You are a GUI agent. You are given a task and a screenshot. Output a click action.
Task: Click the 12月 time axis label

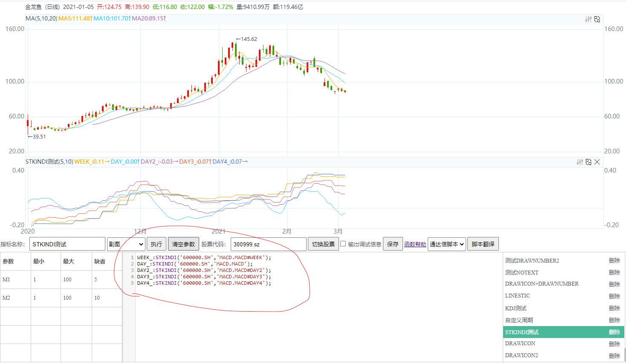[x=140, y=231]
